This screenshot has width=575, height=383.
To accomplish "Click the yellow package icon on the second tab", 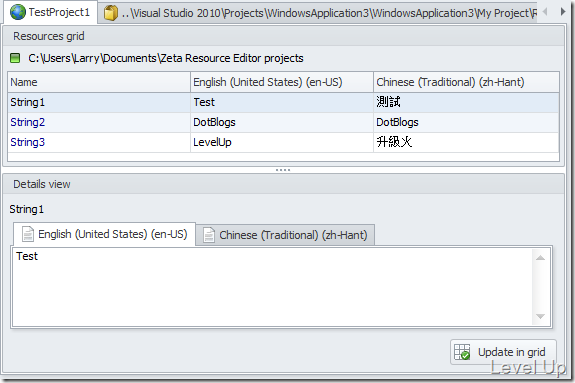I will [x=110, y=13].
